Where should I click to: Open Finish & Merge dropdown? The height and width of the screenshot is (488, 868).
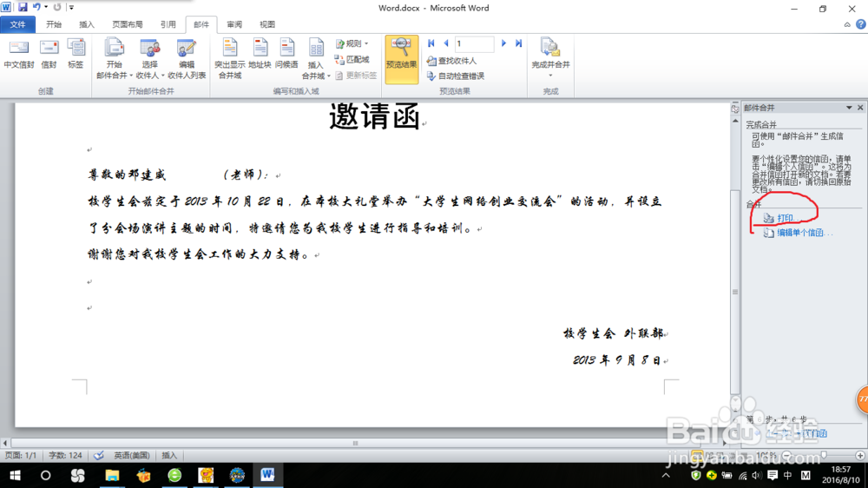[550, 59]
